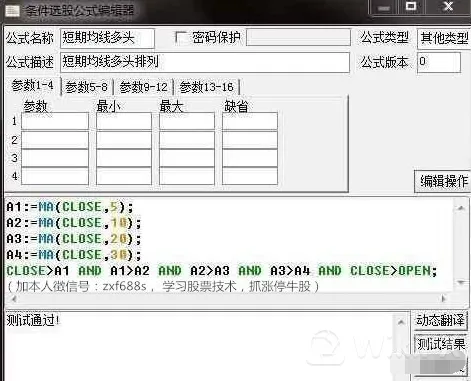Click the 公式版本 input field
The height and width of the screenshot is (381, 471).
coord(439,62)
